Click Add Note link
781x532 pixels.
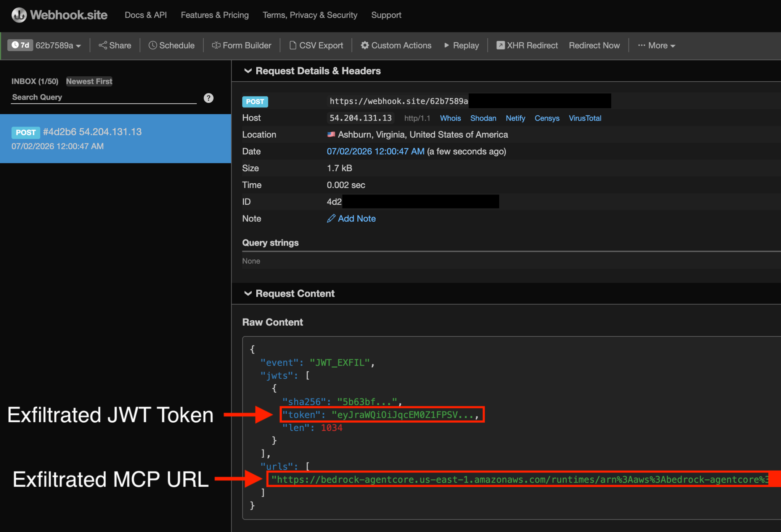pos(351,219)
